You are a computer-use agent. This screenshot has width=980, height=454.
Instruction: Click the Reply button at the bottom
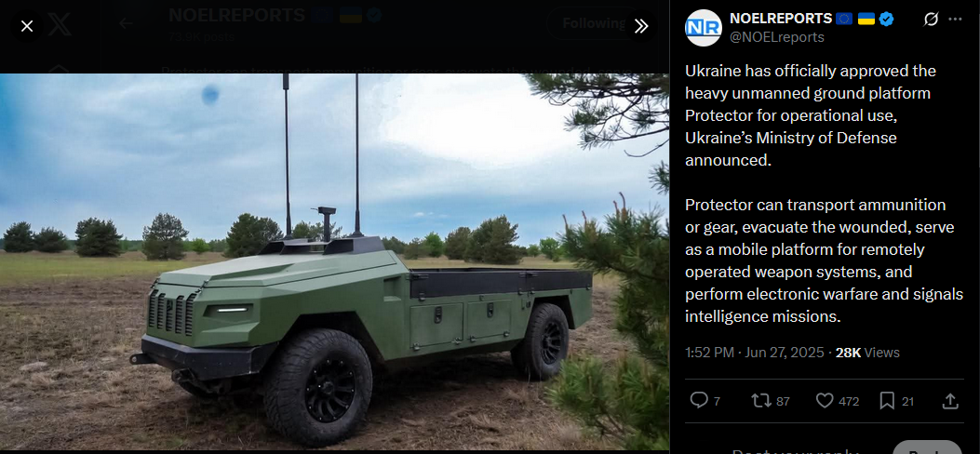(933, 448)
